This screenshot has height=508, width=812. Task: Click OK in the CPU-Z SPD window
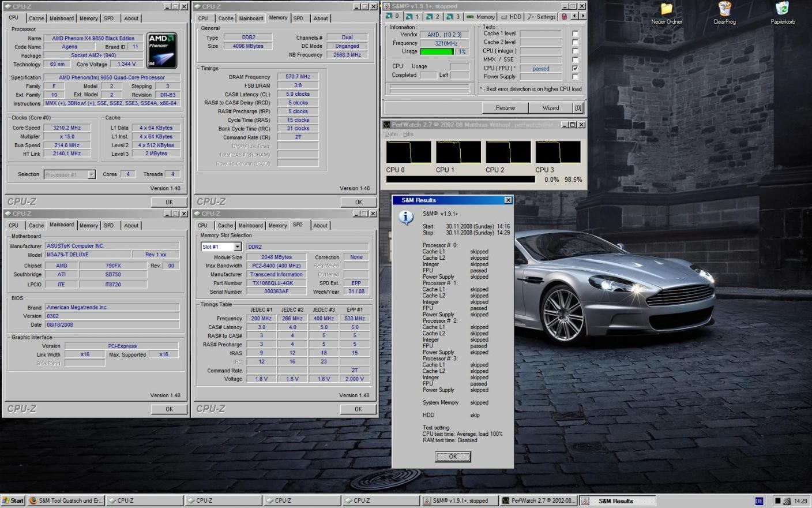pyautogui.click(x=359, y=409)
